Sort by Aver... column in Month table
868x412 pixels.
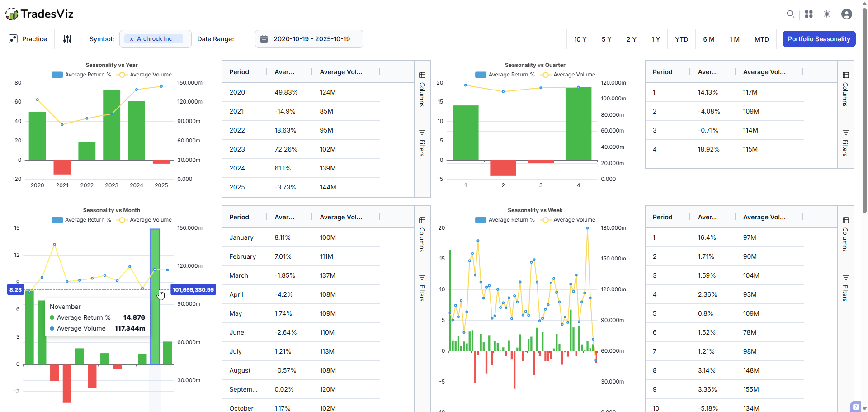[x=284, y=217]
